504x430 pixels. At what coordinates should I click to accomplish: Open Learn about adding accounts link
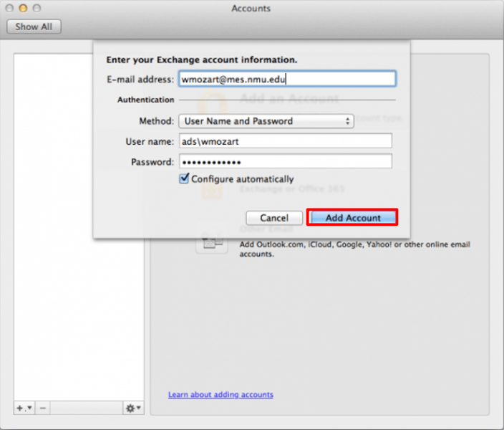pyautogui.click(x=220, y=394)
